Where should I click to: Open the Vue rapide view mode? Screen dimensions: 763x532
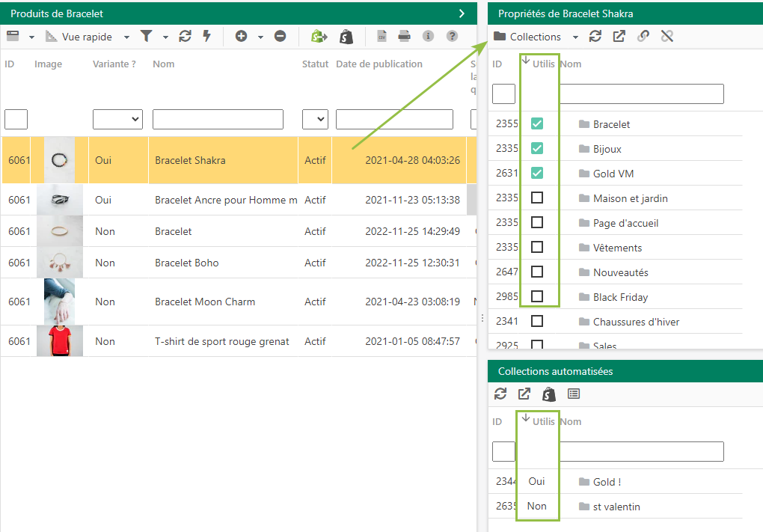click(79, 37)
